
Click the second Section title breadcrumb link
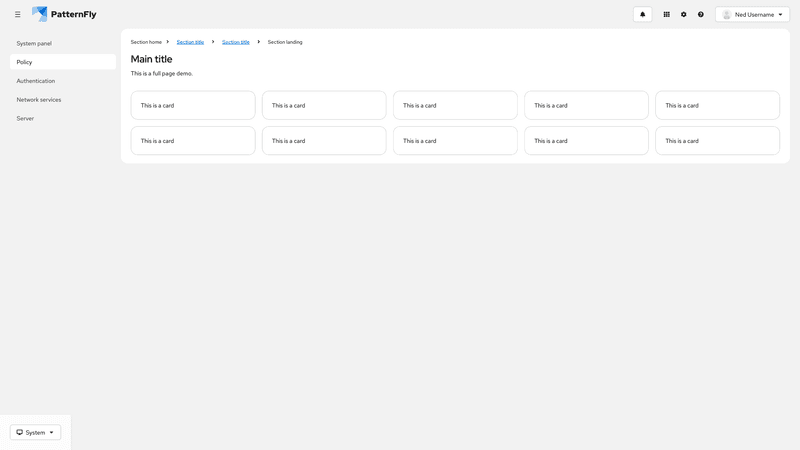236,42
